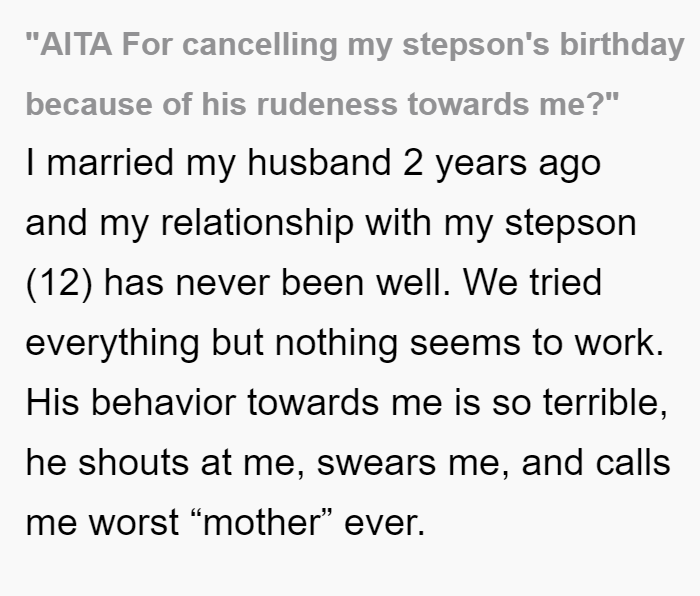Screen dimensions: 700x596
Task: Click the word "everything" in the paragraph
Action: pyautogui.click(x=112, y=344)
